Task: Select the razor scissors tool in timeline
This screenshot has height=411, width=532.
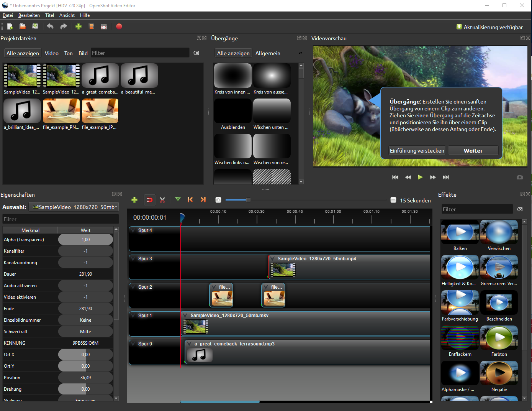Action: pyautogui.click(x=162, y=200)
